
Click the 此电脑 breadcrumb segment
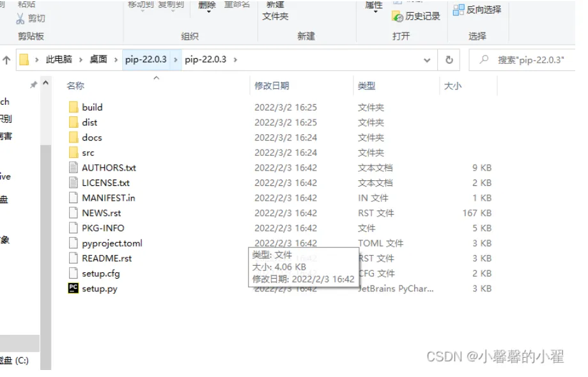59,59
